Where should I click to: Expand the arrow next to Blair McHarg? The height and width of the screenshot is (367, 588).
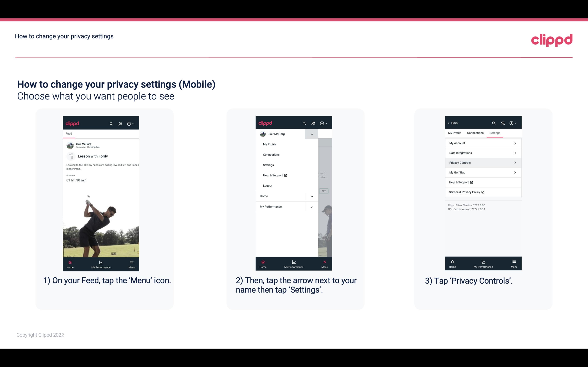[x=312, y=134]
